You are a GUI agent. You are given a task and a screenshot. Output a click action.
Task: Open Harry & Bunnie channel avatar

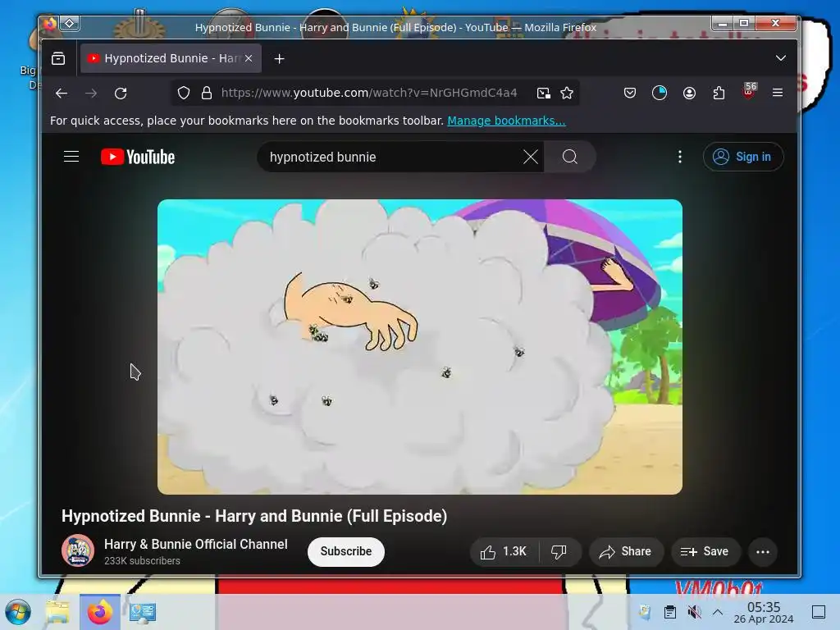click(x=78, y=550)
